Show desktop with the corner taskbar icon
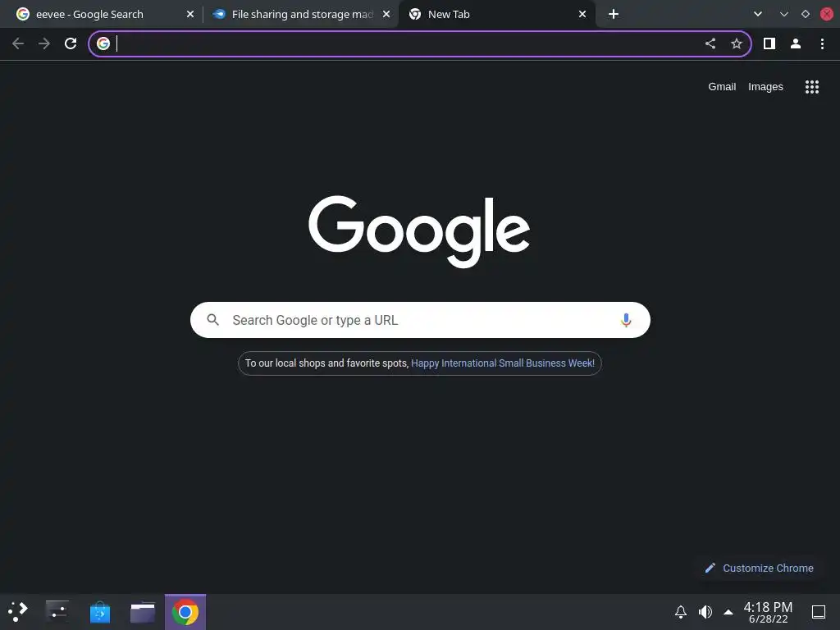The height and width of the screenshot is (630, 840). pyautogui.click(x=819, y=612)
